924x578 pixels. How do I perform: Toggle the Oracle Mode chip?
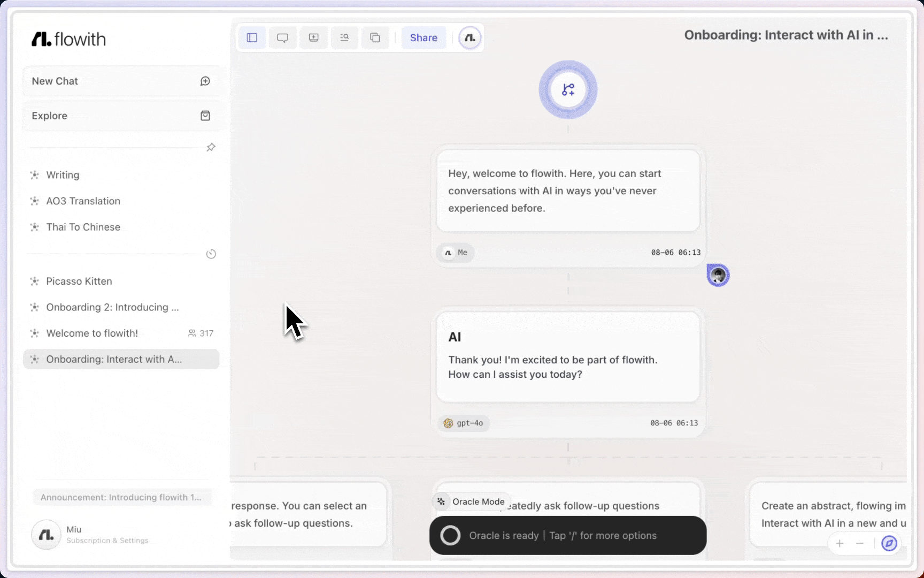[471, 501]
